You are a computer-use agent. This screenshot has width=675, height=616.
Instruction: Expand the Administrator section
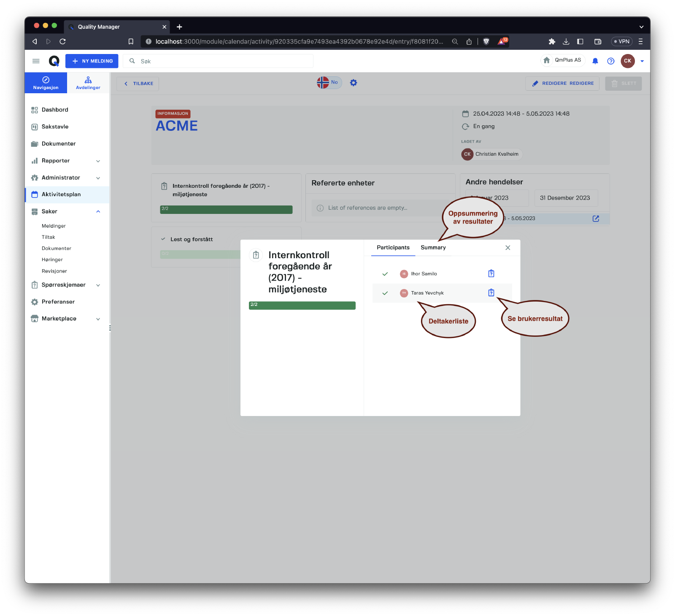click(x=98, y=178)
